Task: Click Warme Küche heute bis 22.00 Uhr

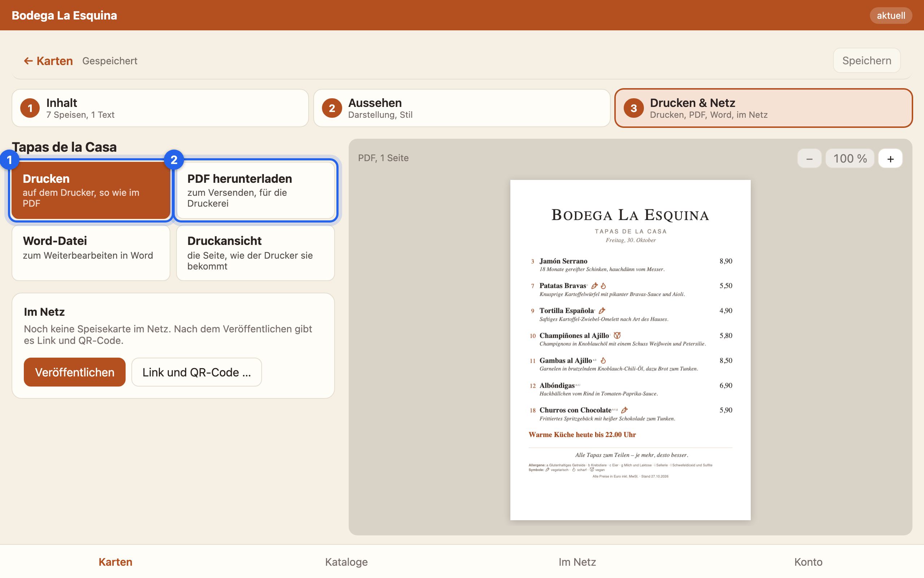Action: point(582,435)
